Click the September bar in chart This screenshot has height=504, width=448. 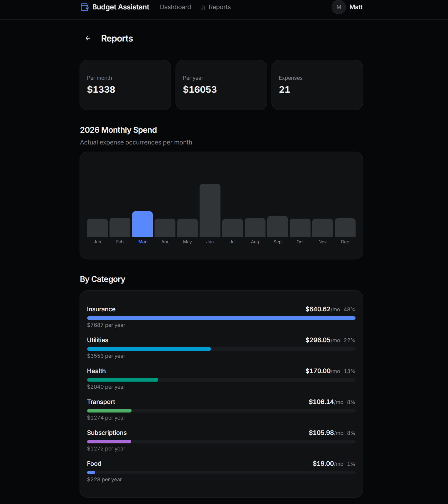[278, 226]
